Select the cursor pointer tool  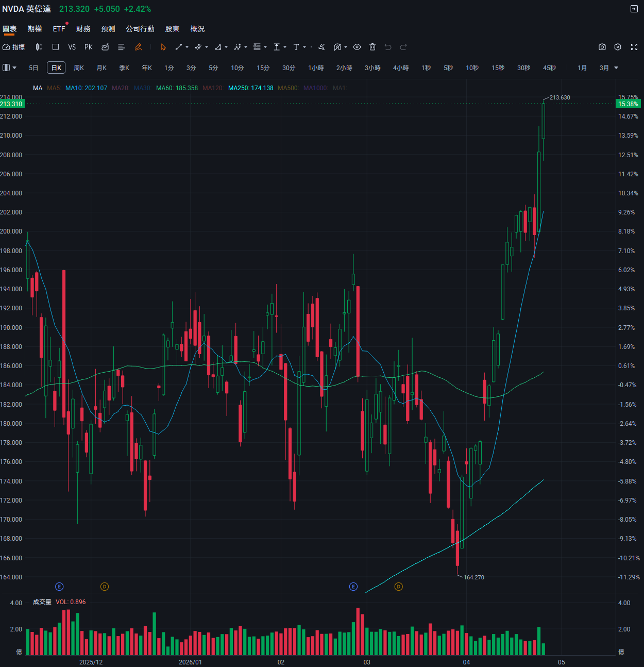click(163, 47)
